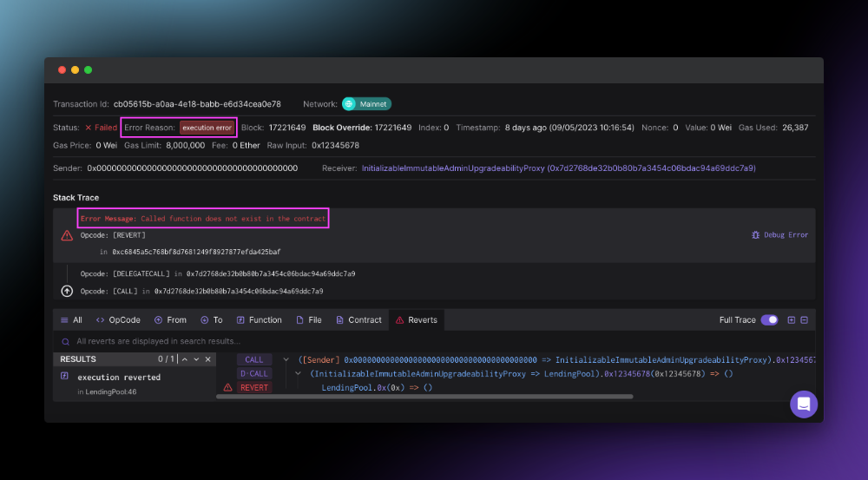Toggle the Full Trace switch
Image resolution: width=868 pixels, height=480 pixels.
click(x=769, y=320)
